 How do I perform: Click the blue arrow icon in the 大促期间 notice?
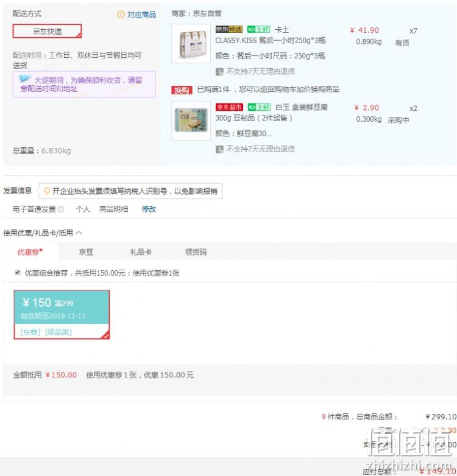pos(24,79)
